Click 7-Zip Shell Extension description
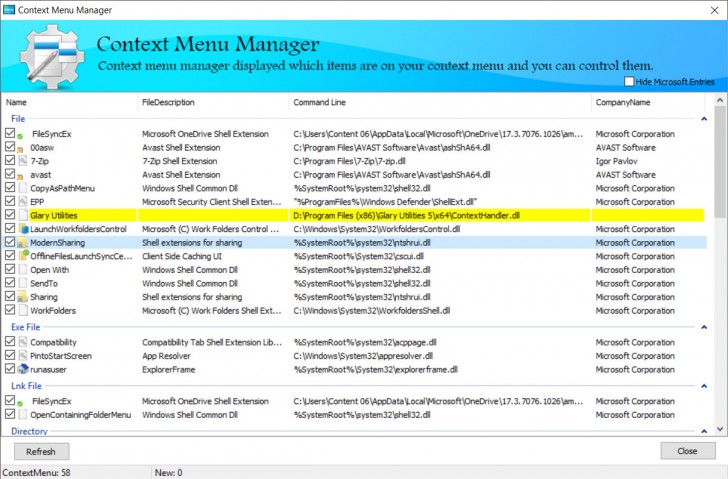The width and height of the screenshot is (728, 479). point(180,161)
